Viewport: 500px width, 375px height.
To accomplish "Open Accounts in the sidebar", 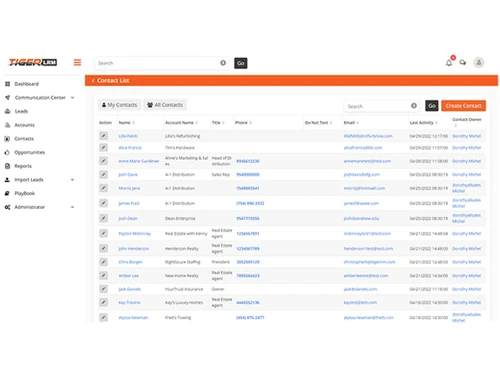I will click(24, 125).
